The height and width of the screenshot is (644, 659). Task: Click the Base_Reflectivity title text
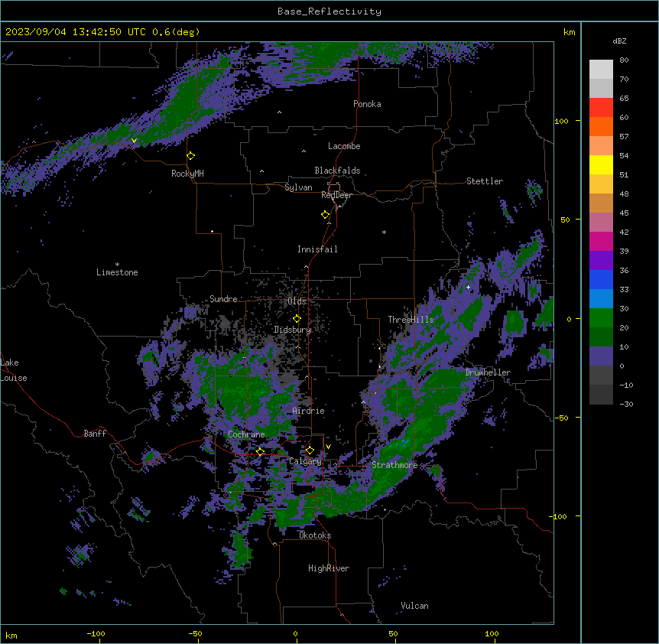329,11
